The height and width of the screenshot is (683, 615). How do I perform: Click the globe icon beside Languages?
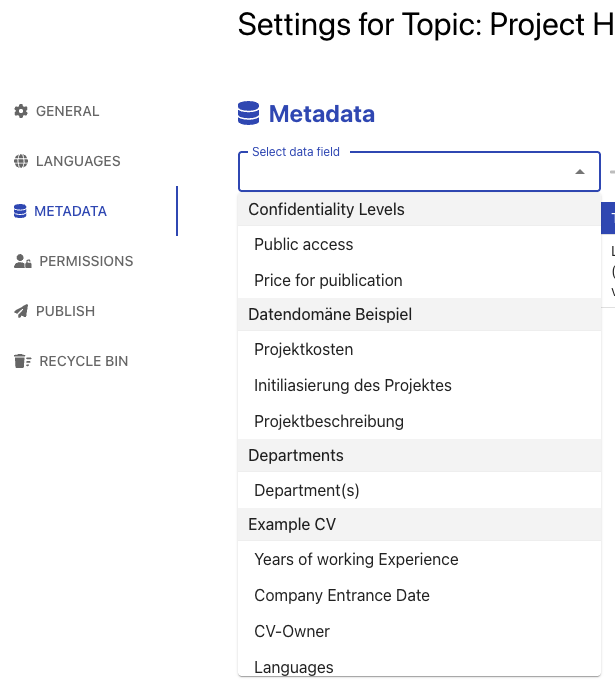21,161
